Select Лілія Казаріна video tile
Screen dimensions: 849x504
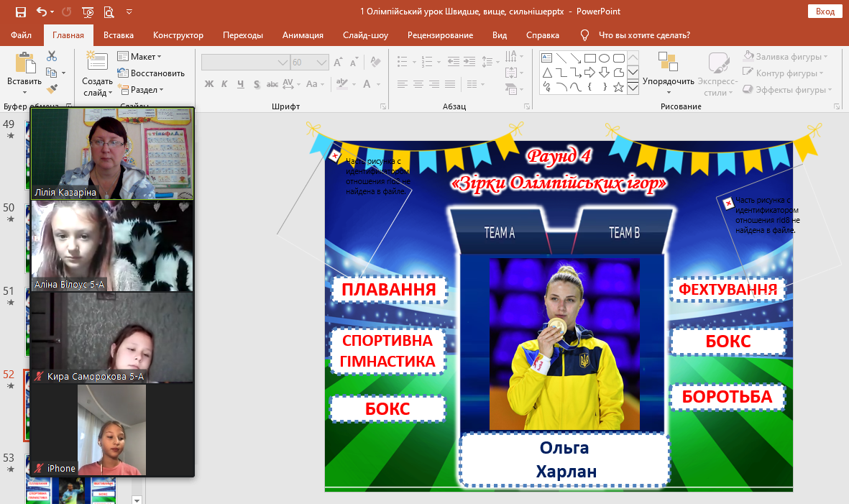pyautogui.click(x=112, y=154)
